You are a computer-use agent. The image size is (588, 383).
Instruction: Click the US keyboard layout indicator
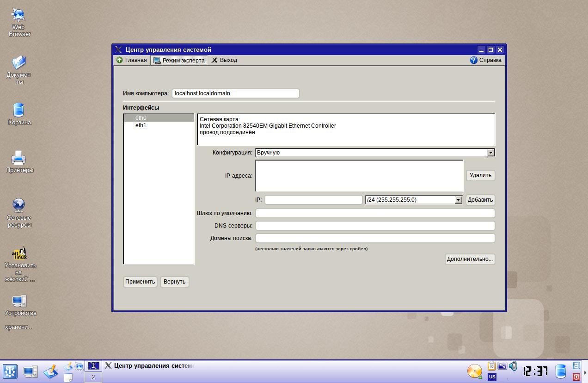(492, 377)
